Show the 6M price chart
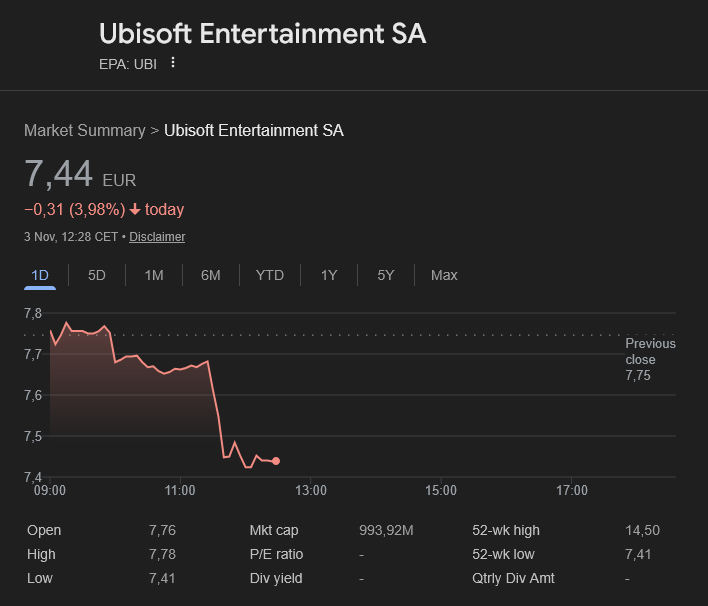 [x=210, y=275]
